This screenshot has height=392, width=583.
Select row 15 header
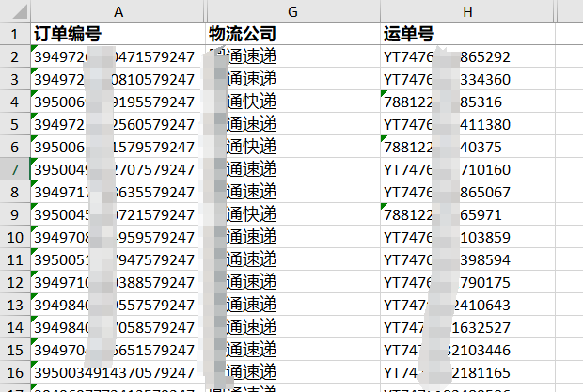pyautogui.click(x=15, y=350)
